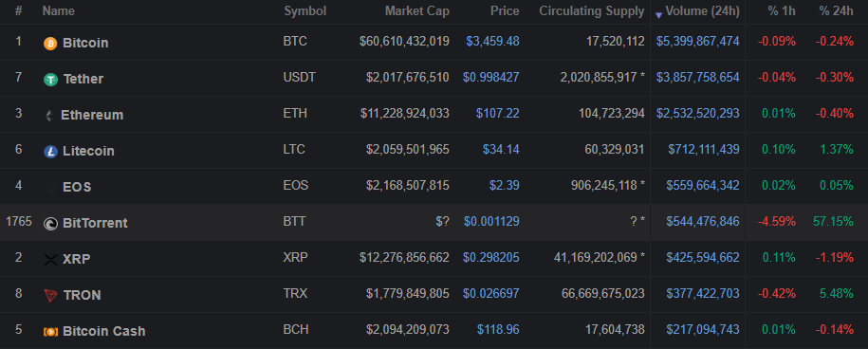The image size is (868, 349).
Task: Sort by the % 24h column header
Action: (838, 11)
